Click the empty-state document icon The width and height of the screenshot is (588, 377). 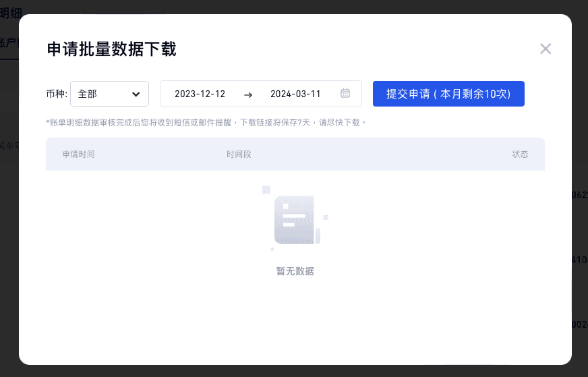(x=295, y=219)
